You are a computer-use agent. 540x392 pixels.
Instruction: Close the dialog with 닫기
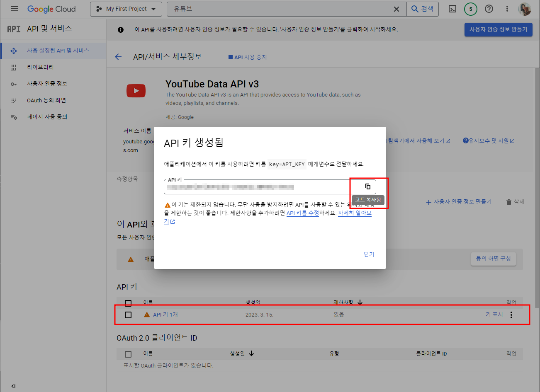click(369, 254)
